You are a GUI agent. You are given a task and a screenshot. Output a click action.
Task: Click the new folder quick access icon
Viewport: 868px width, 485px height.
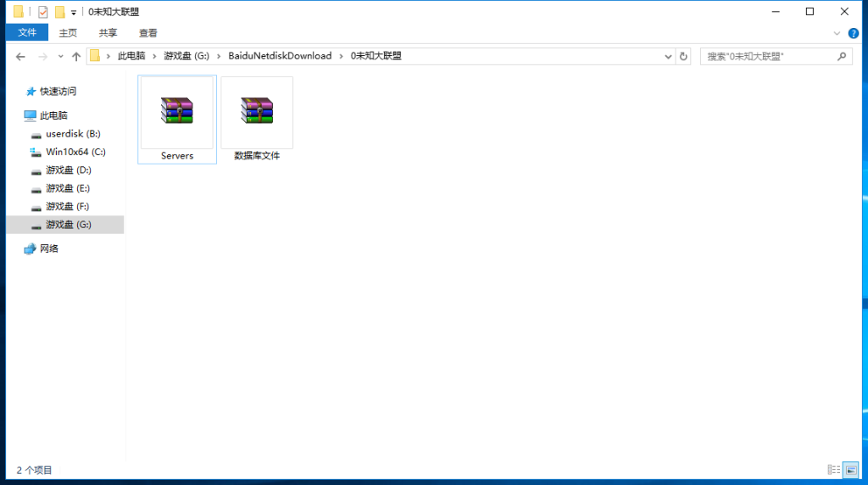pyautogui.click(x=60, y=12)
